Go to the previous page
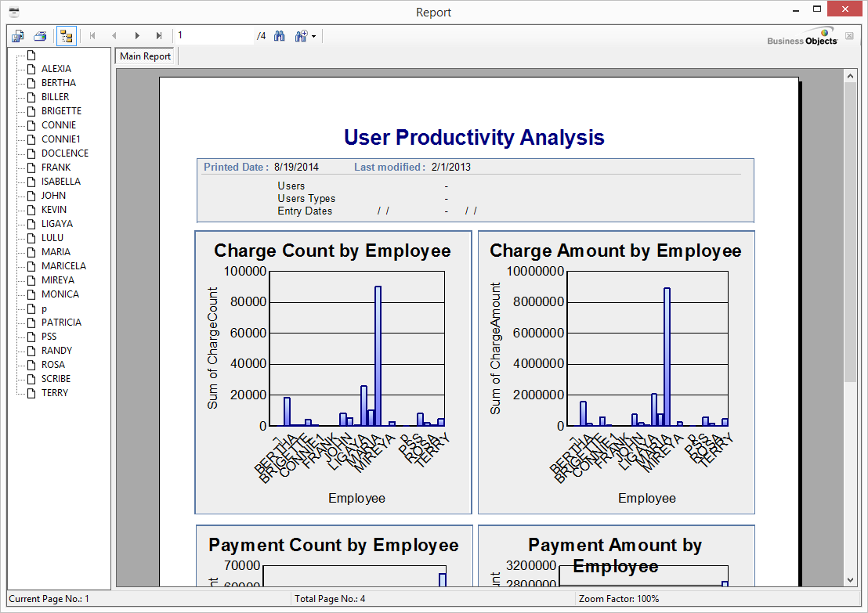868x613 pixels. click(114, 36)
